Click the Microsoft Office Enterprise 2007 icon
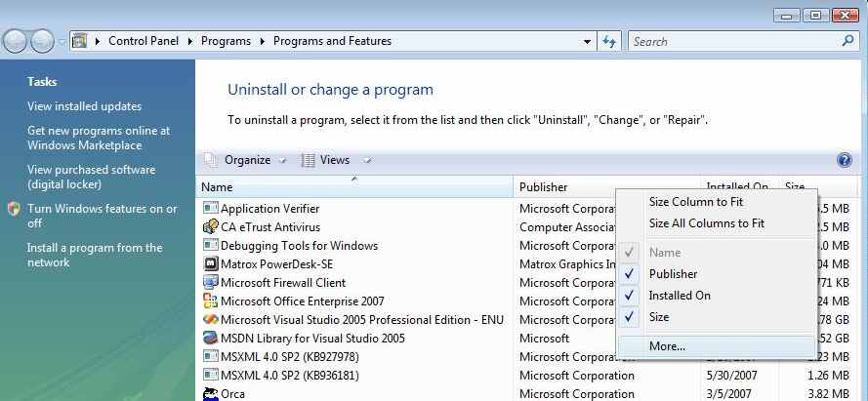Image resolution: width=868 pixels, height=401 pixels. [210, 301]
